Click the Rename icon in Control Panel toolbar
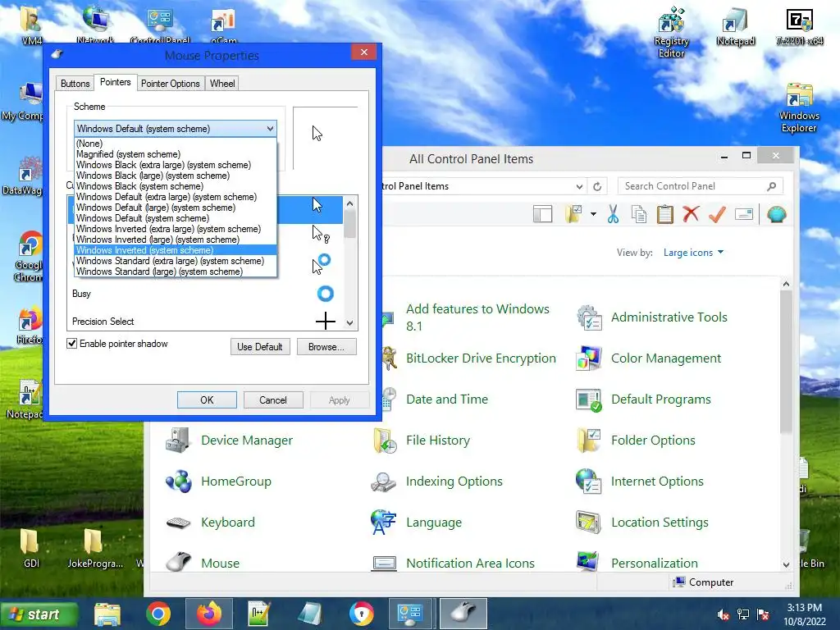This screenshot has height=630, width=840. [743, 215]
